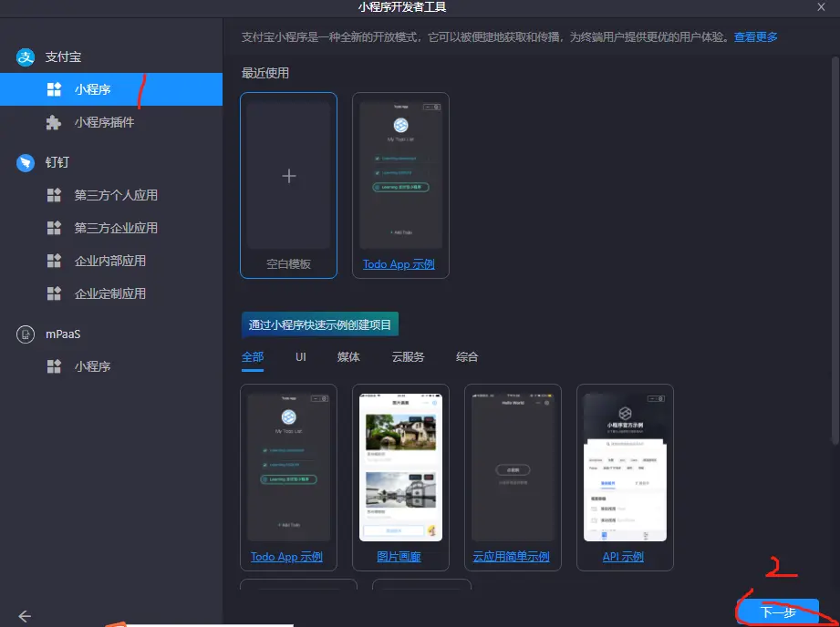Open the API 示例 link
Screen dimensions: 840x627
point(623,557)
